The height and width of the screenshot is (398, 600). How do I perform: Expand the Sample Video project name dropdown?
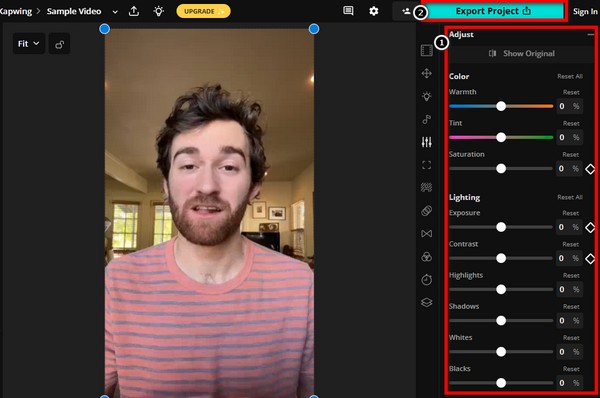tap(115, 12)
